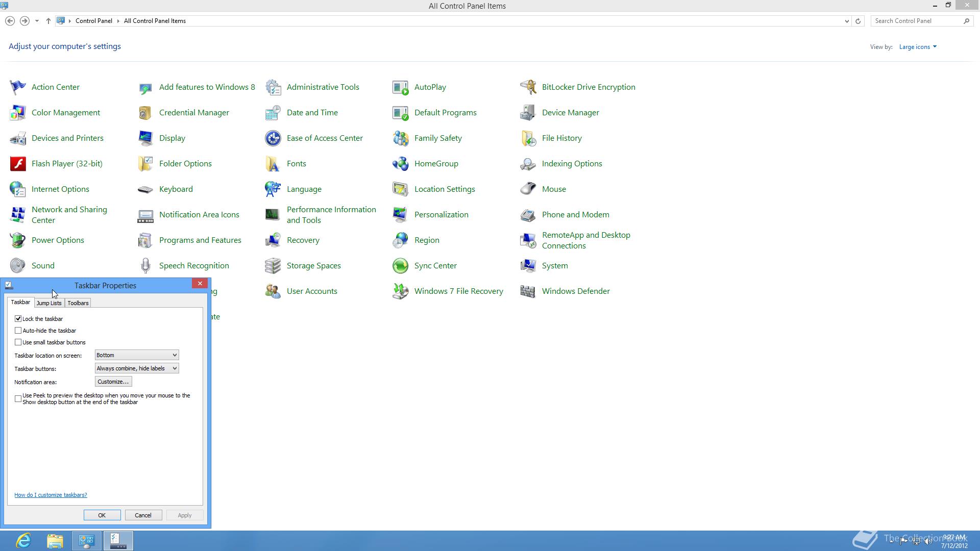The height and width of the screenshot is (551, 980).
Task: Open BitLocker Drive Encryption icon
Action: pyautogui.click(x=528, y=87)
